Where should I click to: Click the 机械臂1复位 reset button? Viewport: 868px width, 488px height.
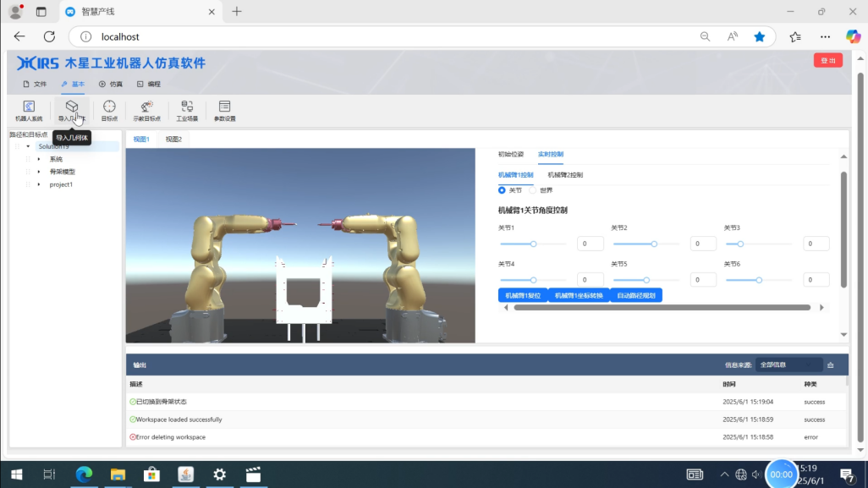pyautogui.click(x=523, y=295)
